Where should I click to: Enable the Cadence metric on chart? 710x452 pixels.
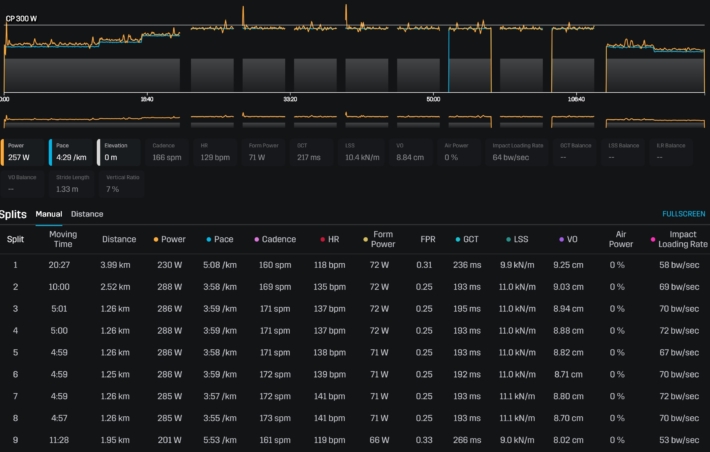(168, 151)
